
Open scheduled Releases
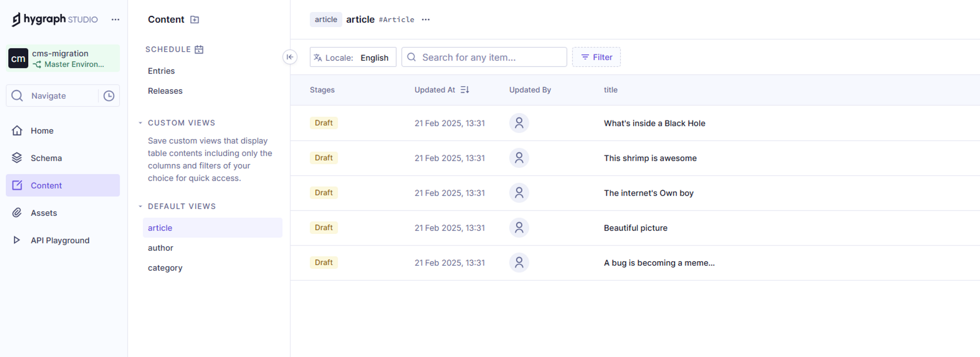(x=165, y=91)
